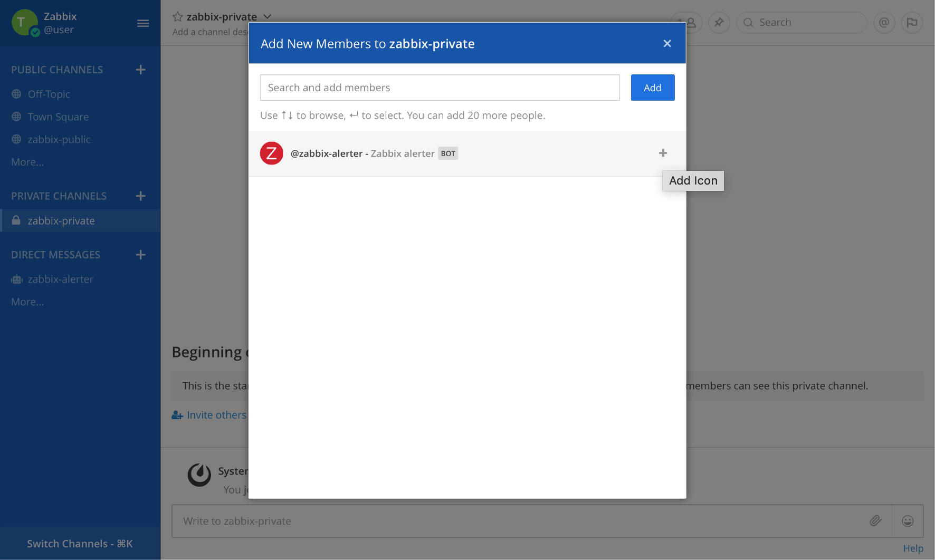This screenshot has width=935, height=560.
Task: Type in Search and add members field
Action: coord(439,88)
